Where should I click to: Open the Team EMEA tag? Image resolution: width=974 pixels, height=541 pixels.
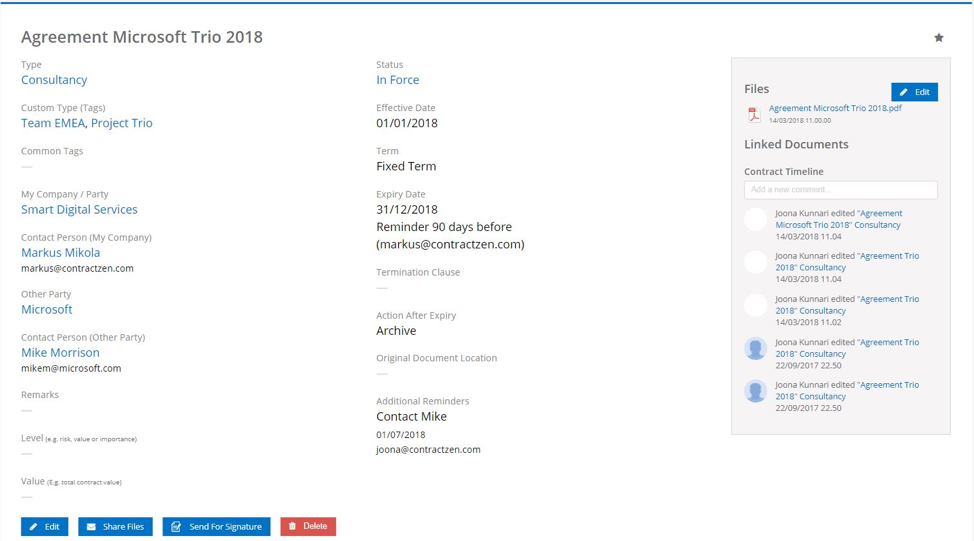tap(53, 123)
